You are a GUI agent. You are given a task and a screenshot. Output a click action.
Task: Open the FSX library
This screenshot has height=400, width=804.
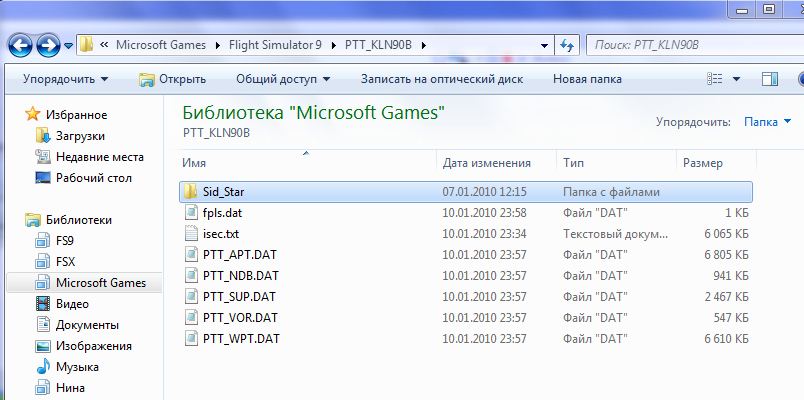(x=65, y=262)
